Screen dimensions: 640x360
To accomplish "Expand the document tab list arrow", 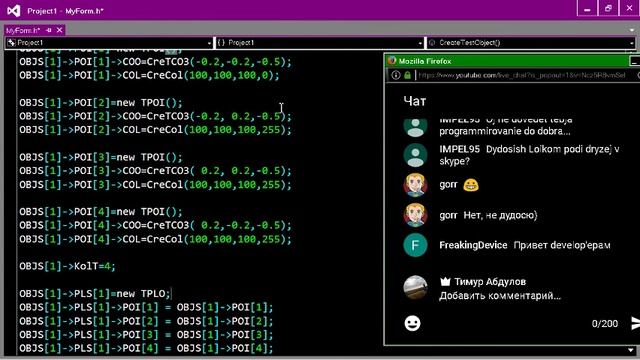I will pos(632,31).
